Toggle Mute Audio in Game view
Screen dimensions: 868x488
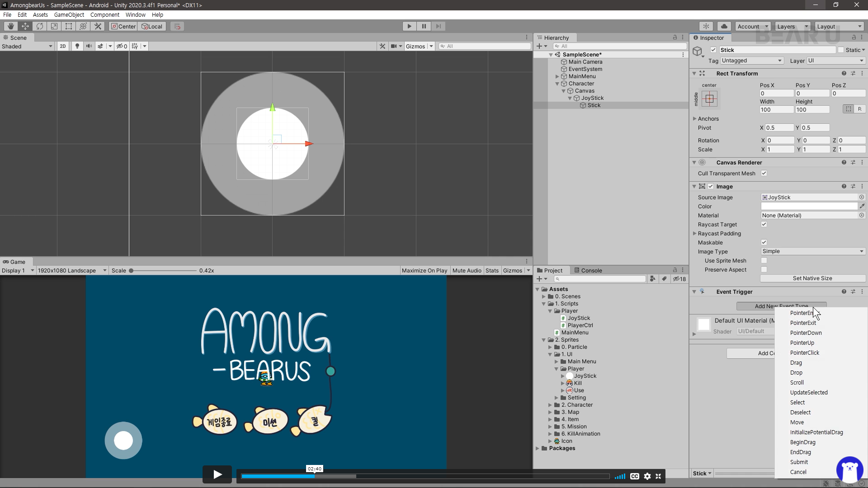point(467,270)
